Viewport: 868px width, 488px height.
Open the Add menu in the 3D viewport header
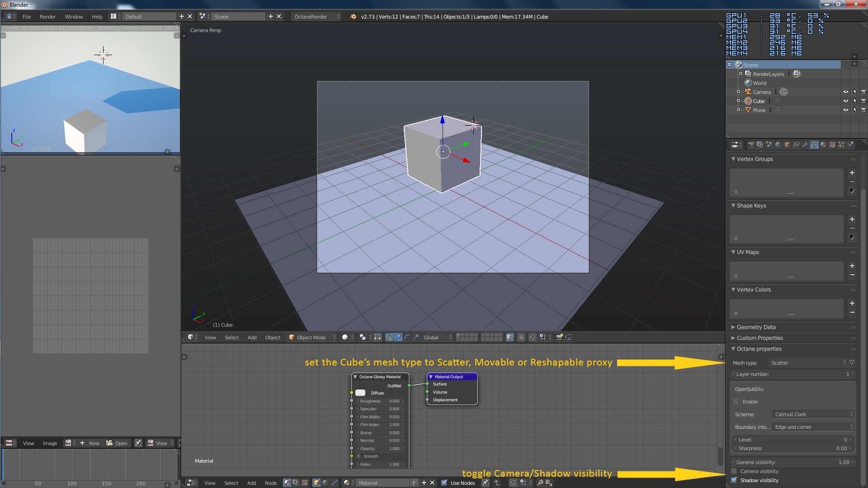point(252,338)
